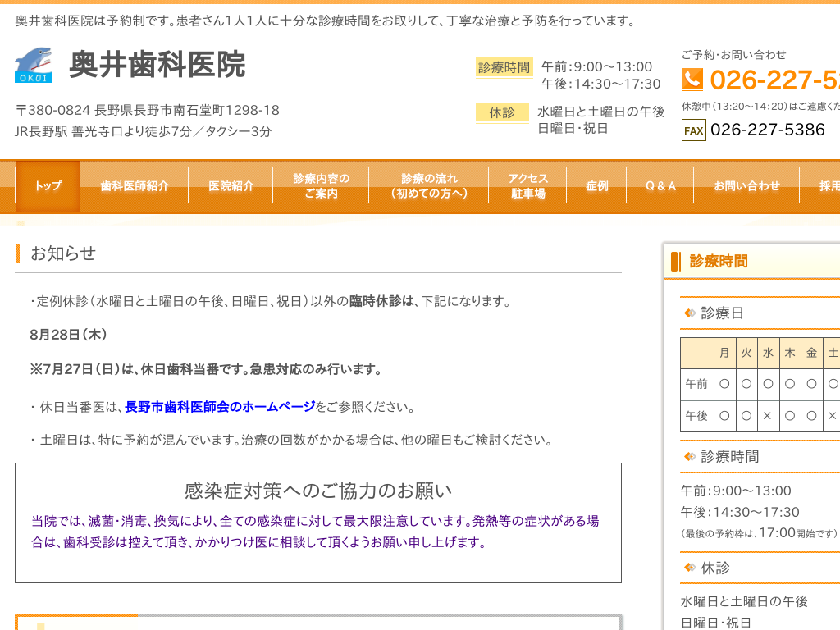Click the top tagline 奥井歯科医院は予約制です
This screenshot has height=630, width=840.
pos(326,21)
